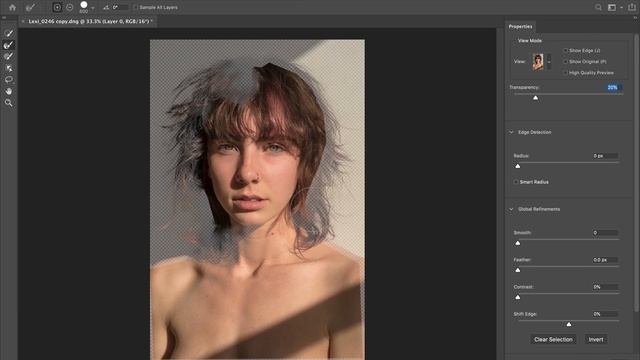Select the Brush tool in left toolbar

point(9,57)
